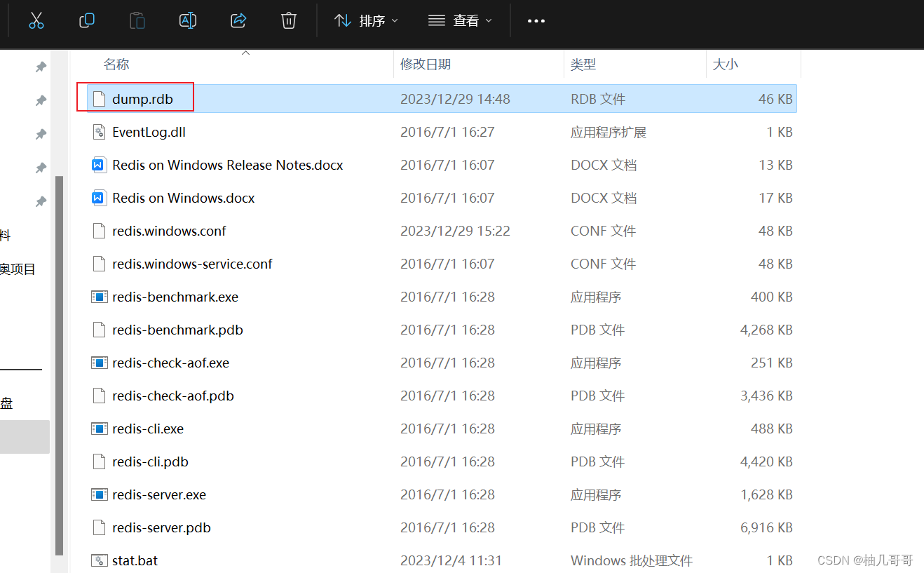Click the redis.windows.conf file icon
This screenshot has width=924, height=573.
pyautogui.click(x=99, y=231)
